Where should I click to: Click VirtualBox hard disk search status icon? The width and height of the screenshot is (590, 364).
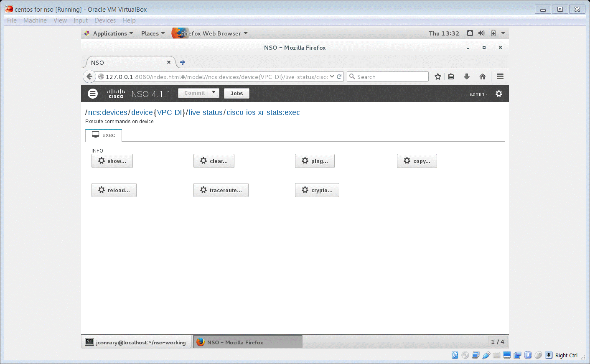pos(455,355)
